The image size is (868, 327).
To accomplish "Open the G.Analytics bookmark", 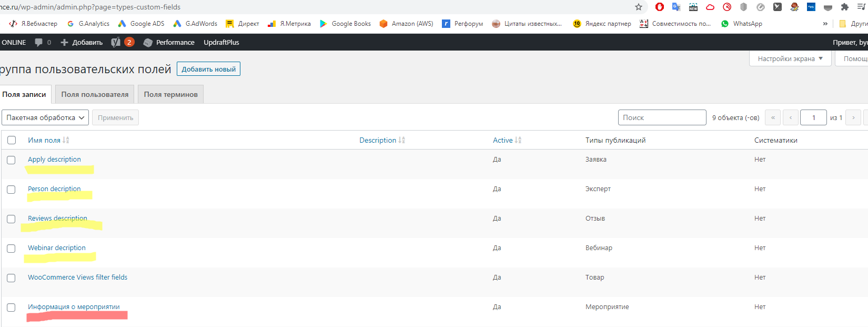I will click(88, 24).
